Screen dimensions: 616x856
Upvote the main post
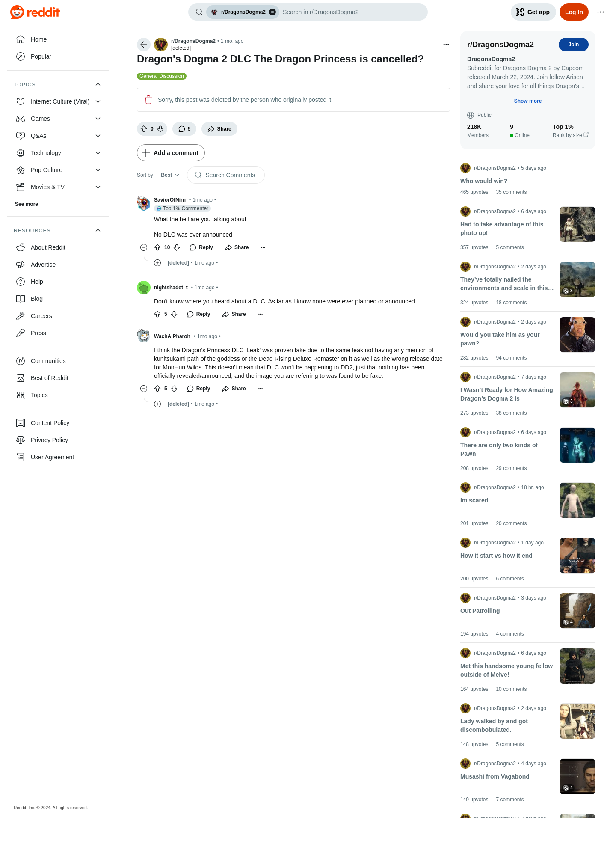pos(144,129)
